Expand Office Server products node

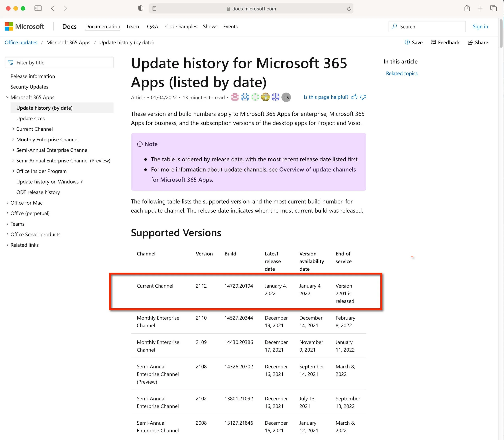tap(8, 234)
